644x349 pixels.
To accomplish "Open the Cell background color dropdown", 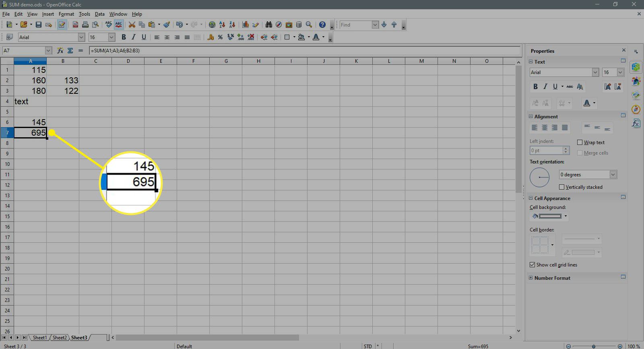I will (x=566, y=216).
